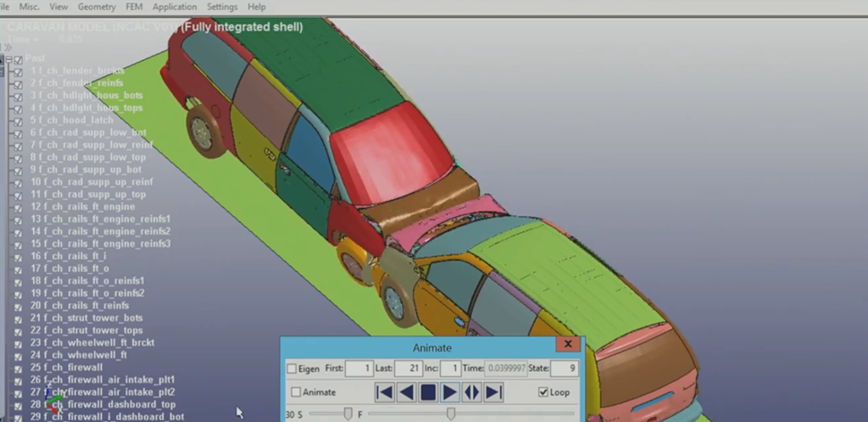Stop the animation playback
The width and height of the screenshot is (868, 422).
[x=429, y=392]
